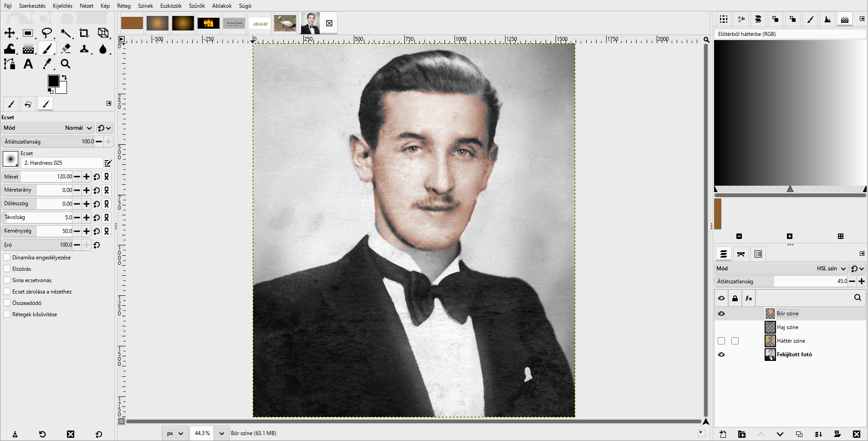Open the px unit dropdown
The width and height of the screenshot is (868, 441).
point(175,433)
